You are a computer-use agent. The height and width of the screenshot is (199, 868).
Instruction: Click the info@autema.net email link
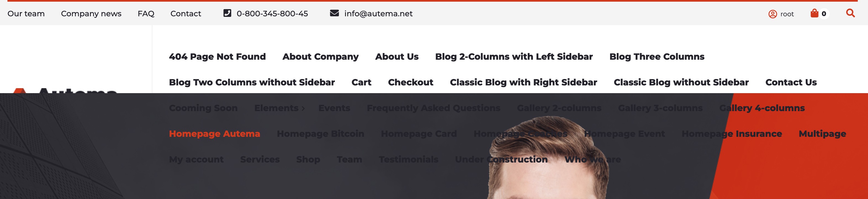coord(379,14)
